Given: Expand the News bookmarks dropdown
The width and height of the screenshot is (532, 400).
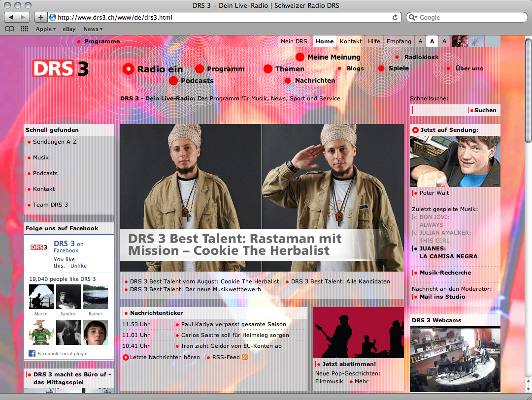Looking at the screenshot, I should [93, 29].
